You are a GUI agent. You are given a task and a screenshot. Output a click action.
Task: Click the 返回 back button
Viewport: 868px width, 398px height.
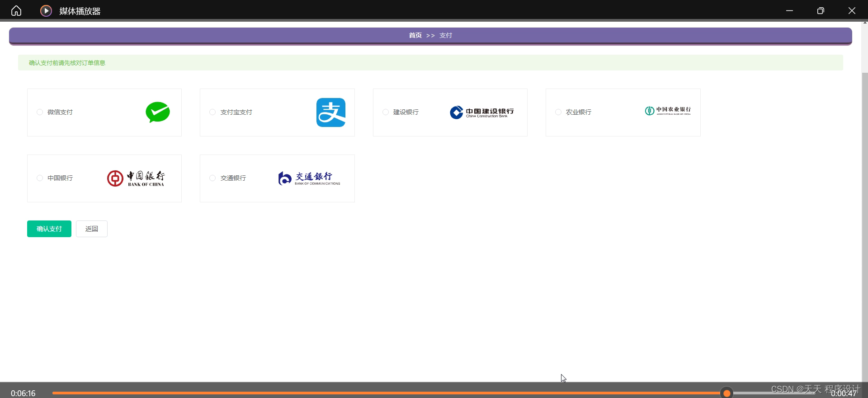[x=92, y=229]
